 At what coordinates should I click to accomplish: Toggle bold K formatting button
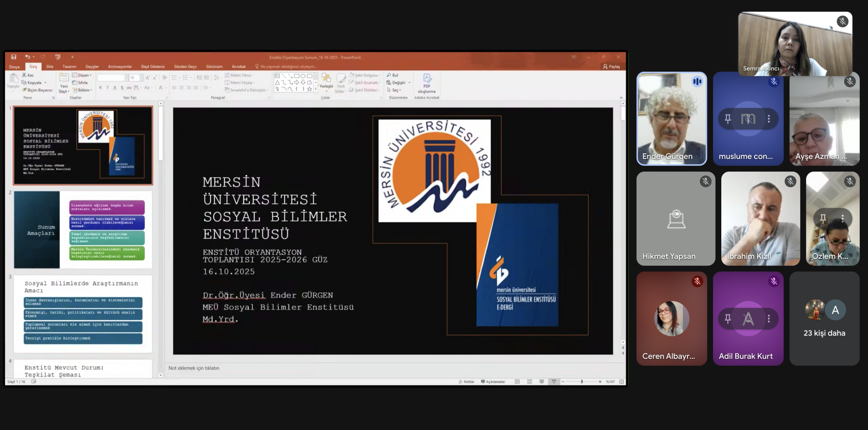tap(100, 88)
